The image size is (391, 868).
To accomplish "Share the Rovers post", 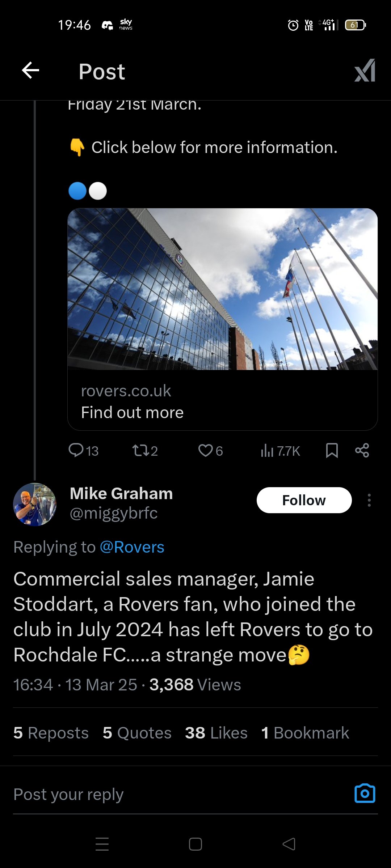I will click(x=362, y=451).
